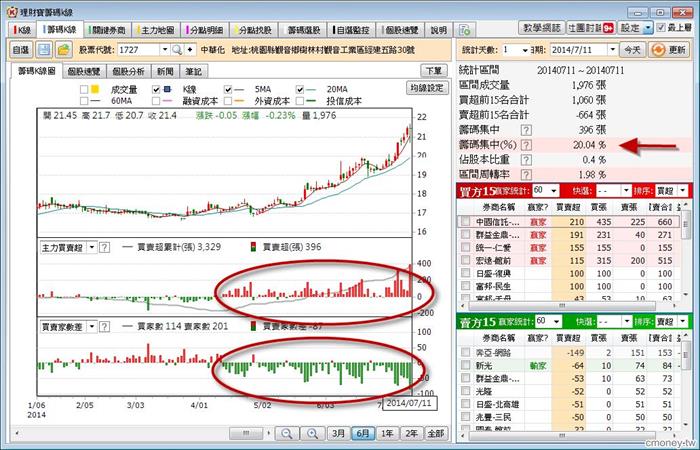Screen dimensions: 700x450
Task: Click the 今天 button
Action: (633, 50)
